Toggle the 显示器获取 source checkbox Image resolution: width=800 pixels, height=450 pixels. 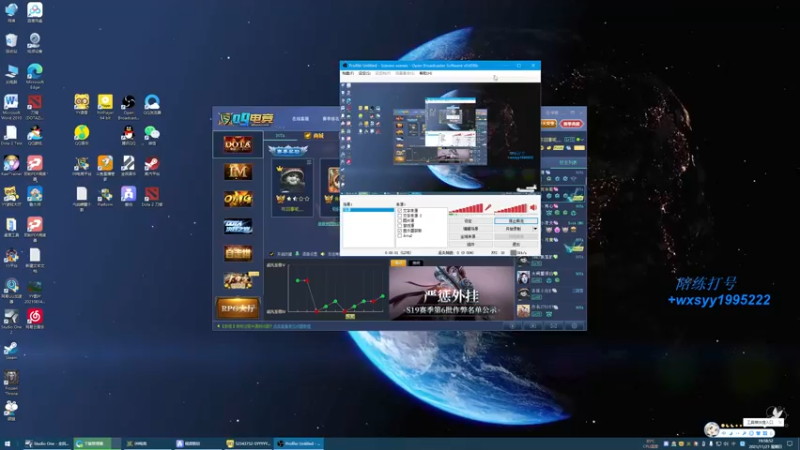click(399, 231)
